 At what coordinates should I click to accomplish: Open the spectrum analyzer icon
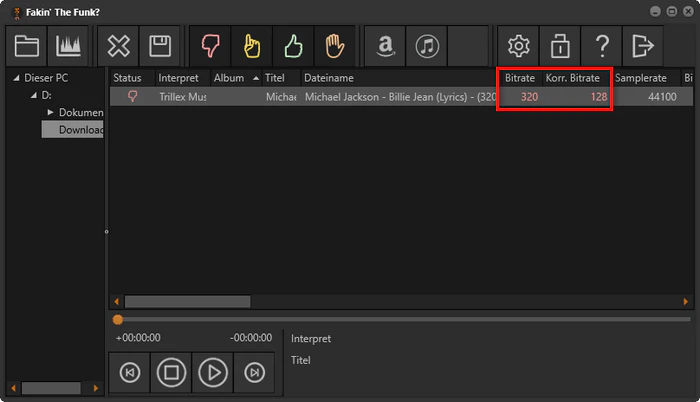[68, 46]
